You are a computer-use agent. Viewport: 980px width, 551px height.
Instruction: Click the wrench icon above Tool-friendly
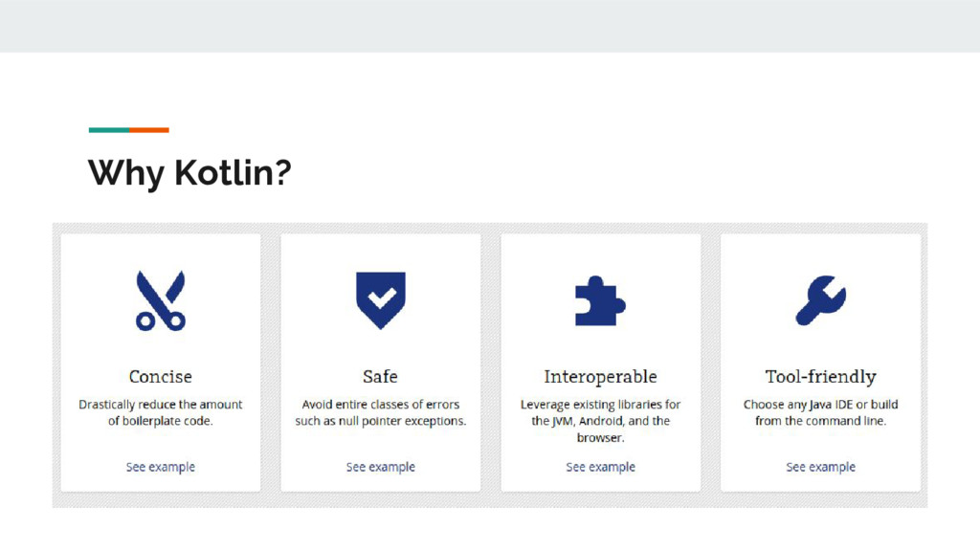point(820,300)
